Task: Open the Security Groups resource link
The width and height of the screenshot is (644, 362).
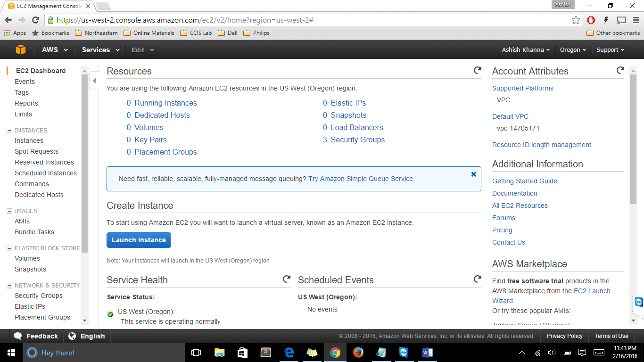Action: tap(357, 140)
